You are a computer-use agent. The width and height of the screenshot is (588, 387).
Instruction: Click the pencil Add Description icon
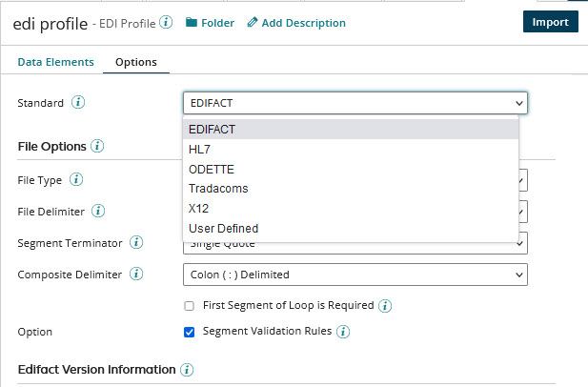click(x=253, y=23)
